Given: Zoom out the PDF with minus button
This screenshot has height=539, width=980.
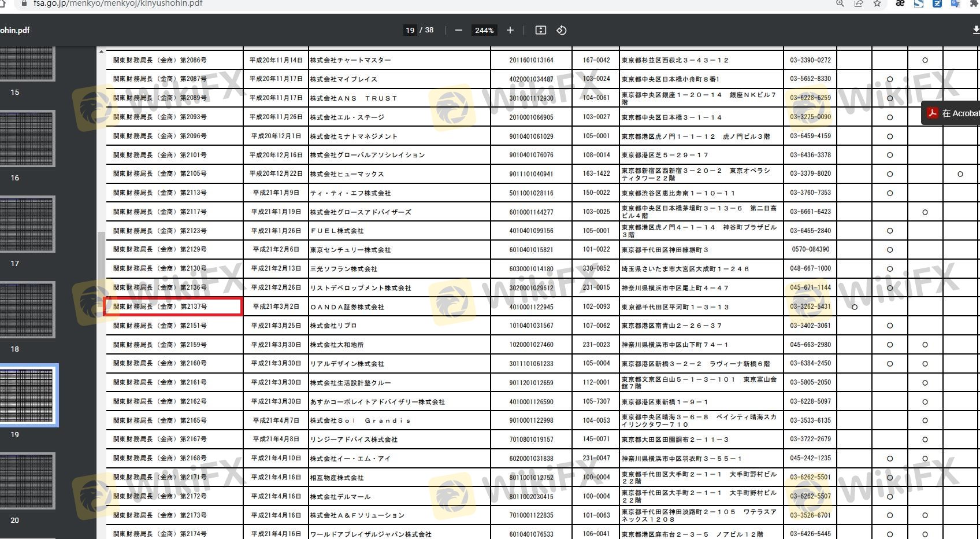Looking at the screenshot, I should (458, 30).
